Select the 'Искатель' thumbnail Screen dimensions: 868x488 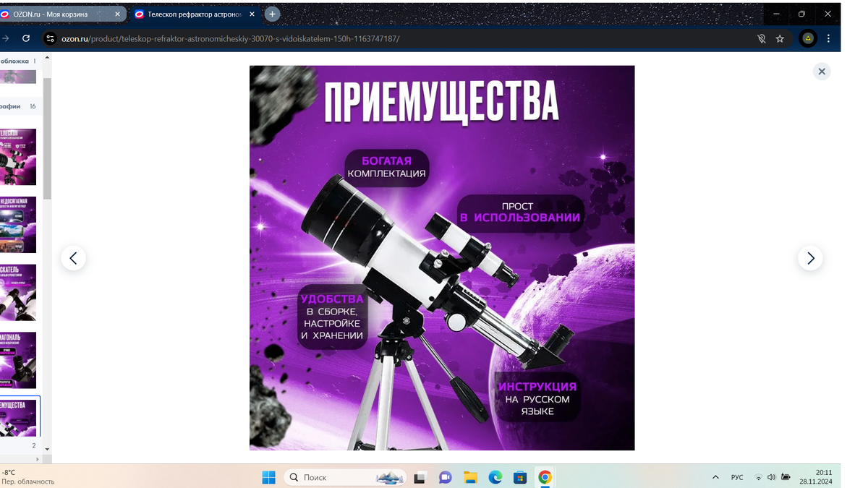18,293
